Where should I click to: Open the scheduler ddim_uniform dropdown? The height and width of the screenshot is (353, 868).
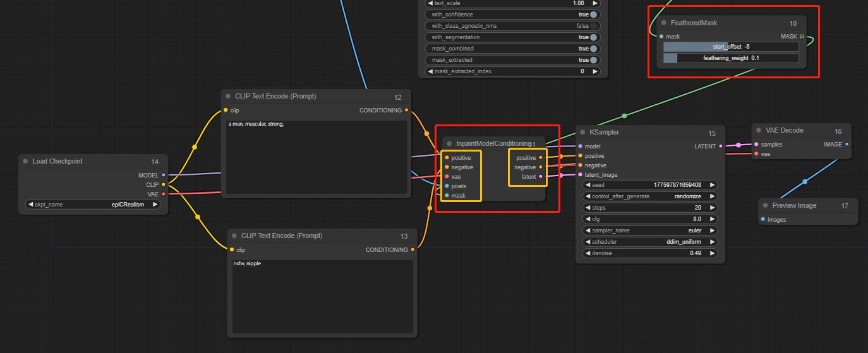(x=650, y=242)
